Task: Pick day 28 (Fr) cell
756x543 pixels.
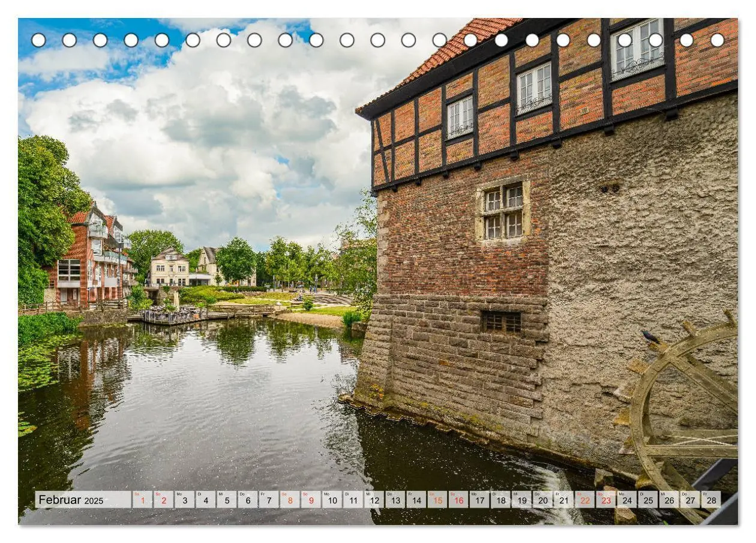Action: 710,499
